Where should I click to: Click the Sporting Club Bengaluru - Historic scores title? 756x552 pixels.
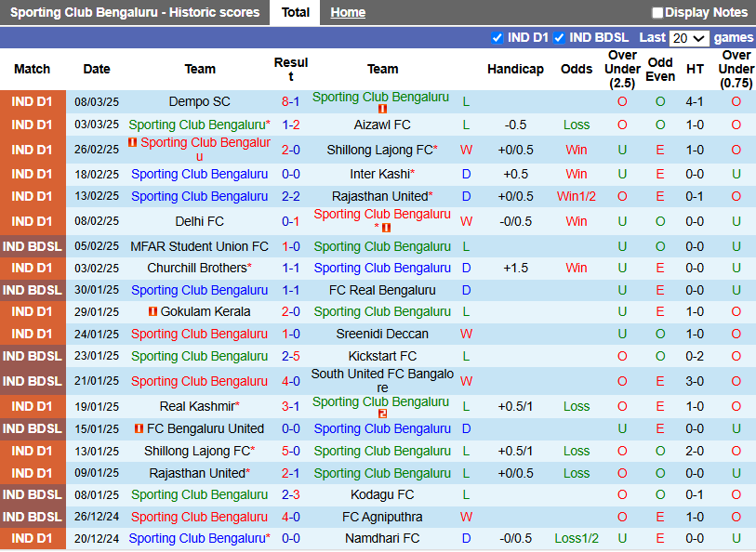pos(135,12)
